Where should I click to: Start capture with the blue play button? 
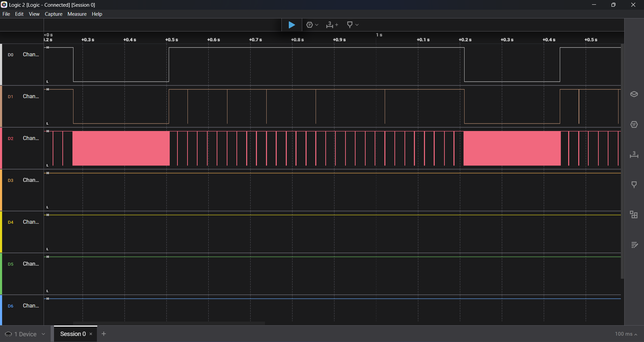point(291,25)
